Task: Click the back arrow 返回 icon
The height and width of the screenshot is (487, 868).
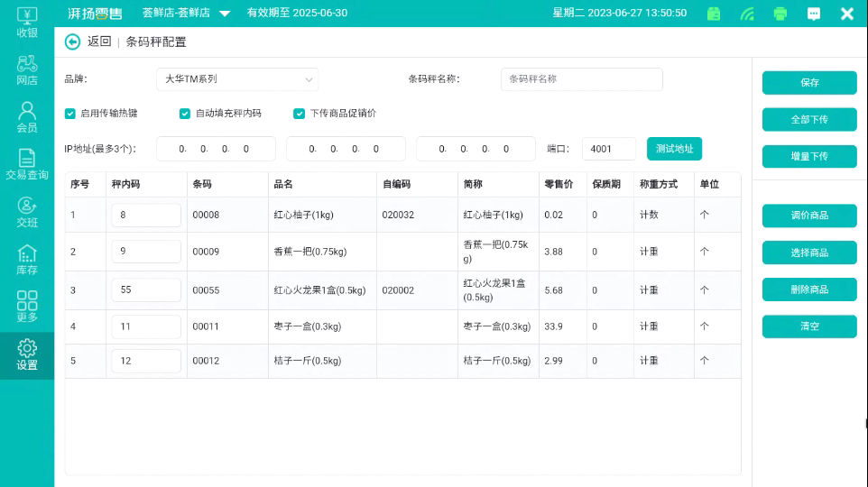Action: point(72,41)
